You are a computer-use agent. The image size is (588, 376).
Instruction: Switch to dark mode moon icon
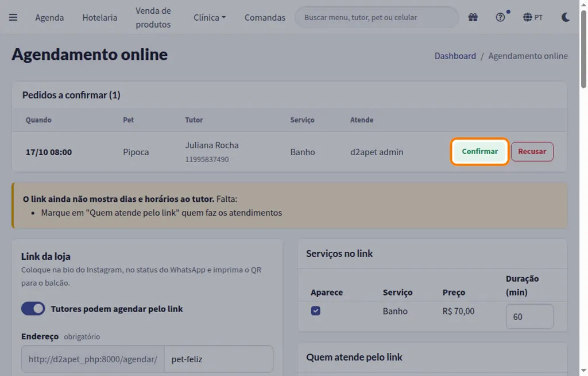pyautogui.click(x=565, y=17)
